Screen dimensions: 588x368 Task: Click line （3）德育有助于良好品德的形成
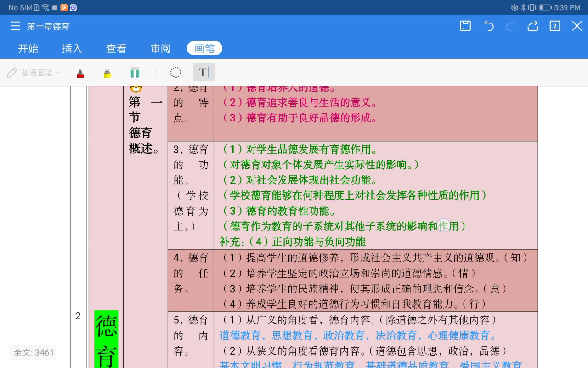coord(299,118)
